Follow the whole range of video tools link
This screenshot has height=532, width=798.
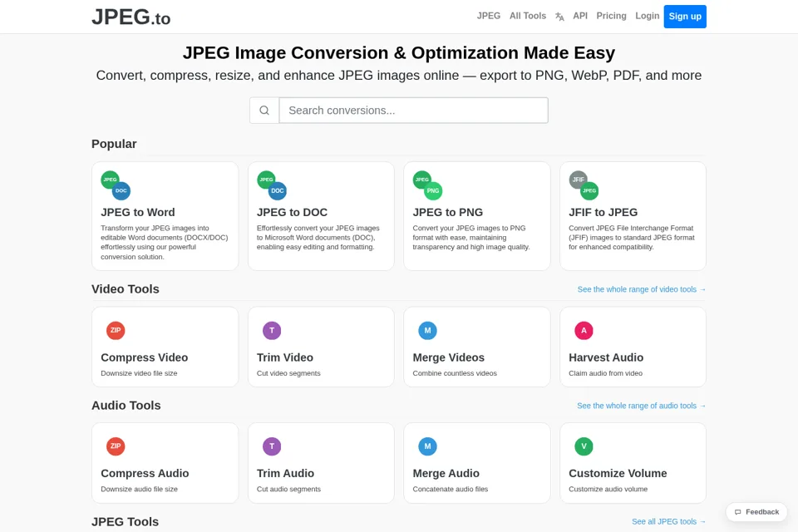click(641, 289)
